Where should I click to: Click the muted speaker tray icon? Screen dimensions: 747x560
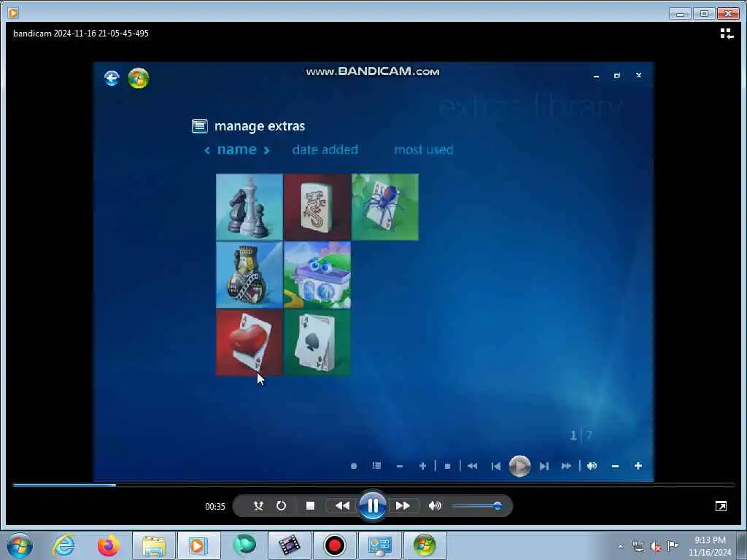[x=656, y=547]
